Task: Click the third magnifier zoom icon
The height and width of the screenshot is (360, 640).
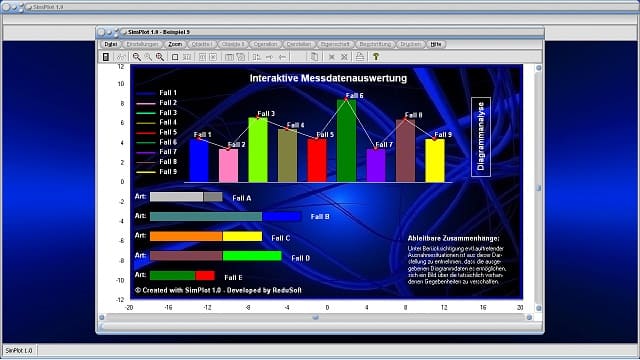Action: (x=160, y=57)
